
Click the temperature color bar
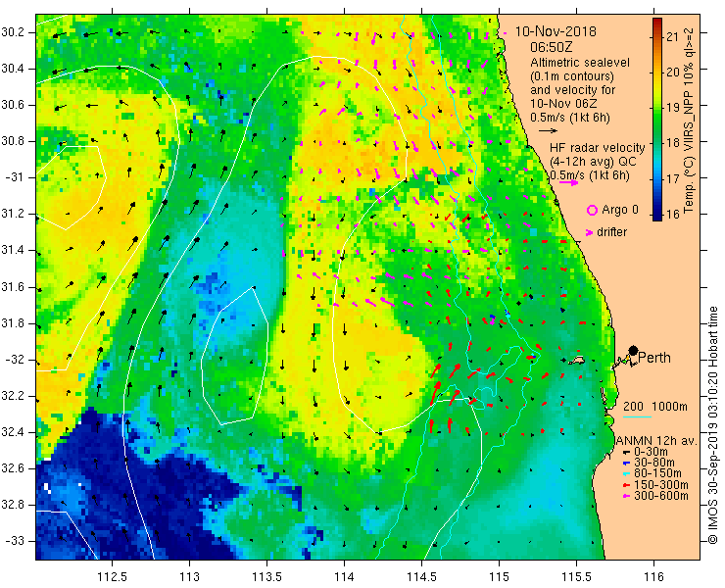(657, 120)
